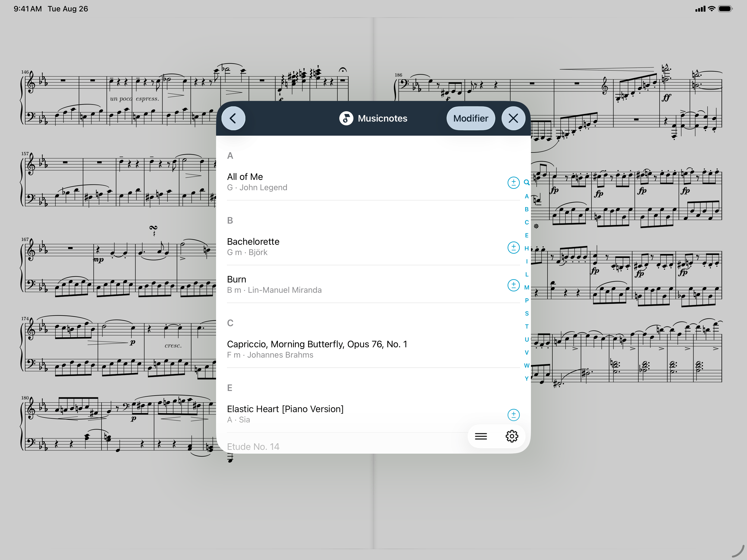Tap search magnifier in index bar
Image resolution: width=747 pixels, height=560 pixels.
(x=527, y=183)
